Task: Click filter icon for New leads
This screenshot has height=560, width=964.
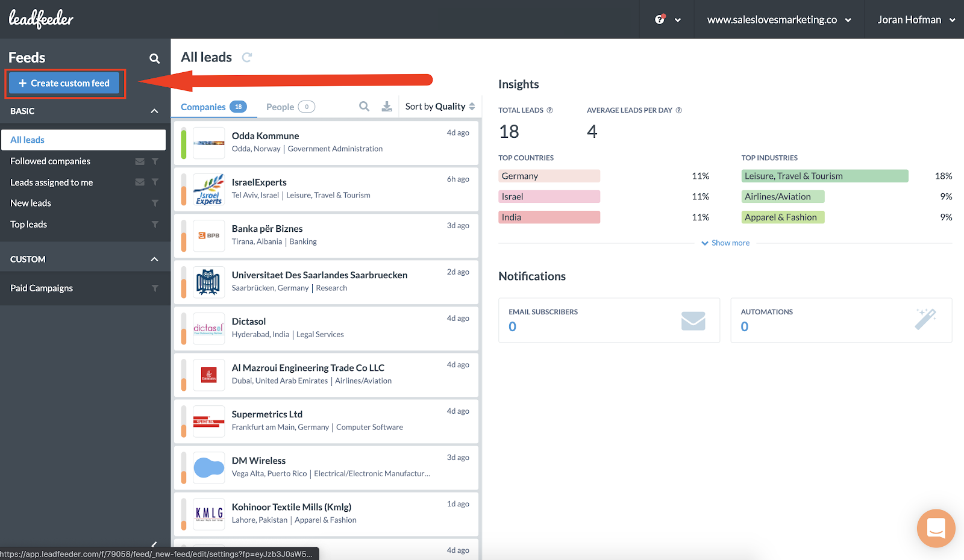Action: point(155,204)
